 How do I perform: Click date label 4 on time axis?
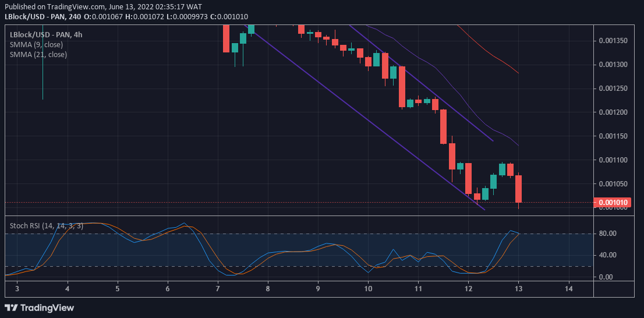coord(68,288)
